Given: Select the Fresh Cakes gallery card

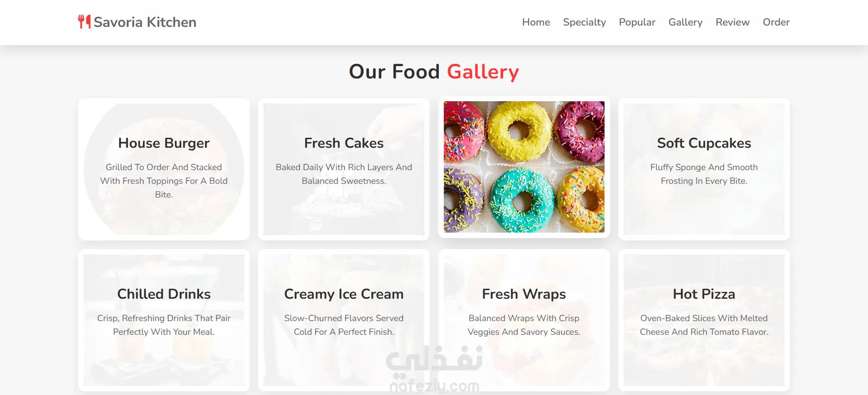Looking at the screenshot, I should coord(344,169).
